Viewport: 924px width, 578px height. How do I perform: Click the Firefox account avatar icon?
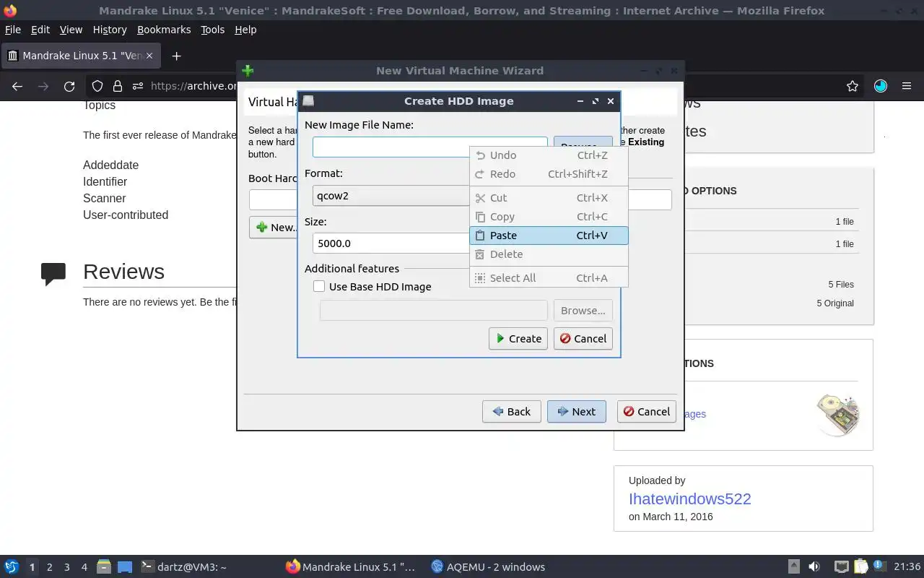881,86
